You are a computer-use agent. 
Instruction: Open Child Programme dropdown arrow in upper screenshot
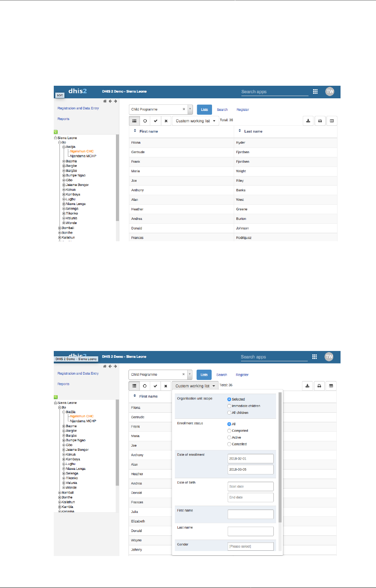click(190, 109)
